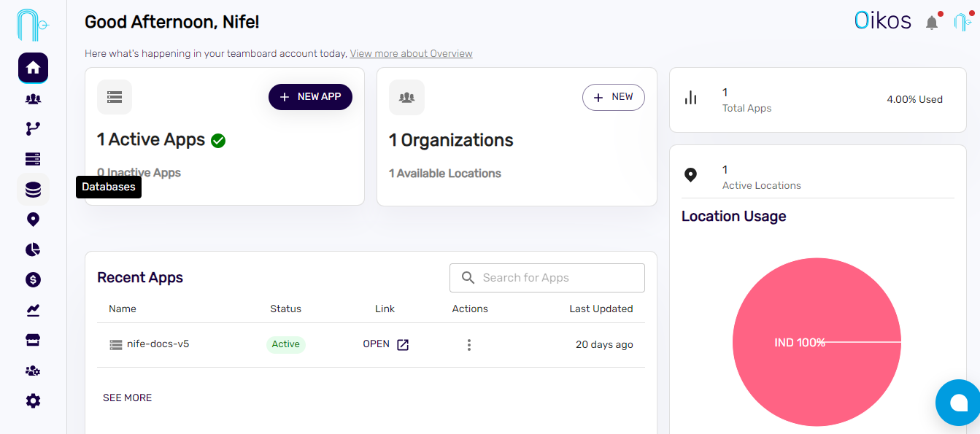Open the Home dashboard icon in sidebar
This screenshot has width=980, height=434.
[x=33, y=68]
